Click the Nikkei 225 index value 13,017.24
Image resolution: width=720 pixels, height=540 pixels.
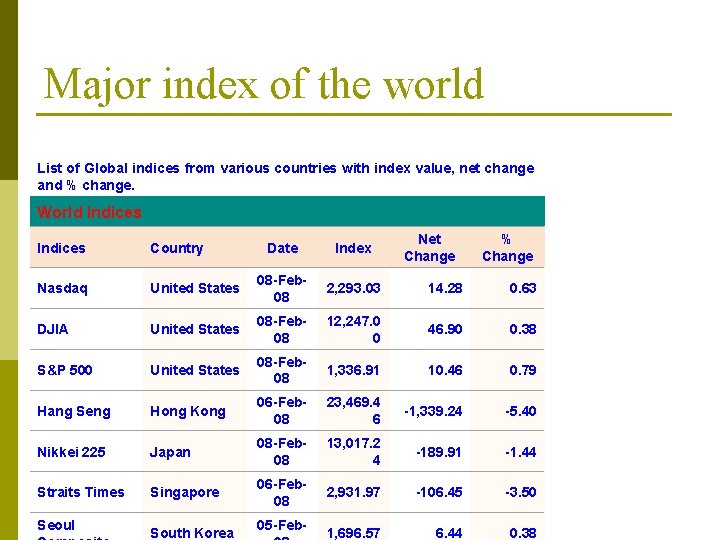point(354,452)
